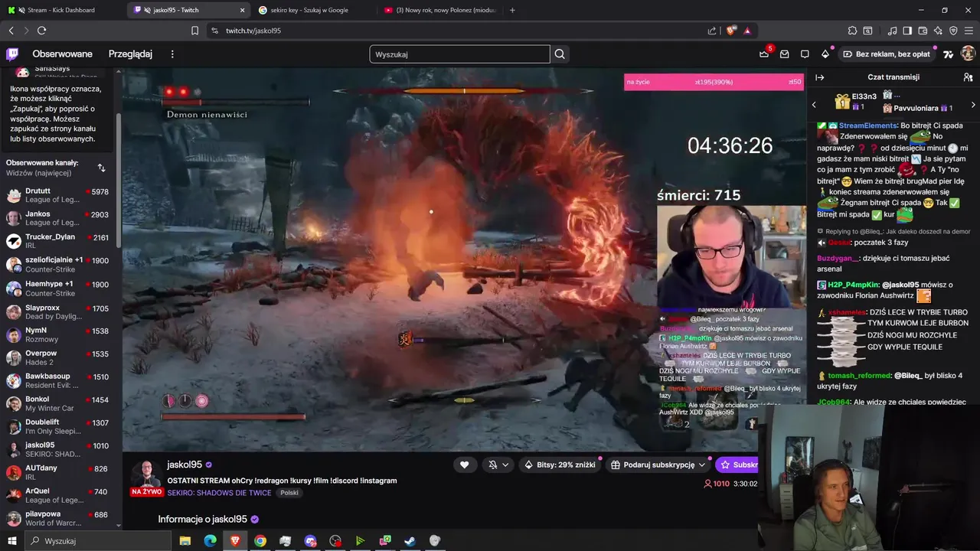Viewport: 980px width, 551px height.
Task: Toggle the browser sidebar panel icon
Action: coord(907,31)
